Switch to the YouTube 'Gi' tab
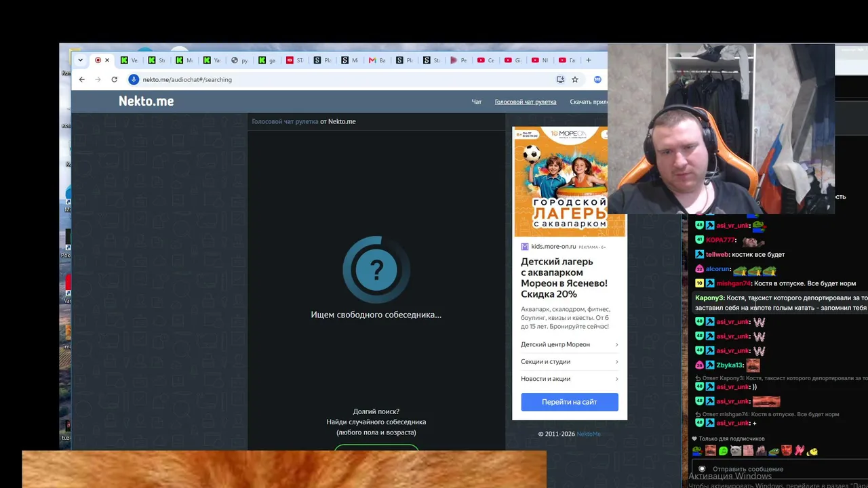 pyautogui.click(x=513, y=60)
